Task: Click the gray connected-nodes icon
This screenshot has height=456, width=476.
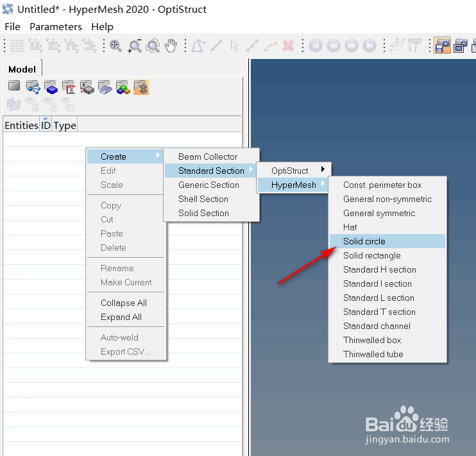Action: [252, 46]
